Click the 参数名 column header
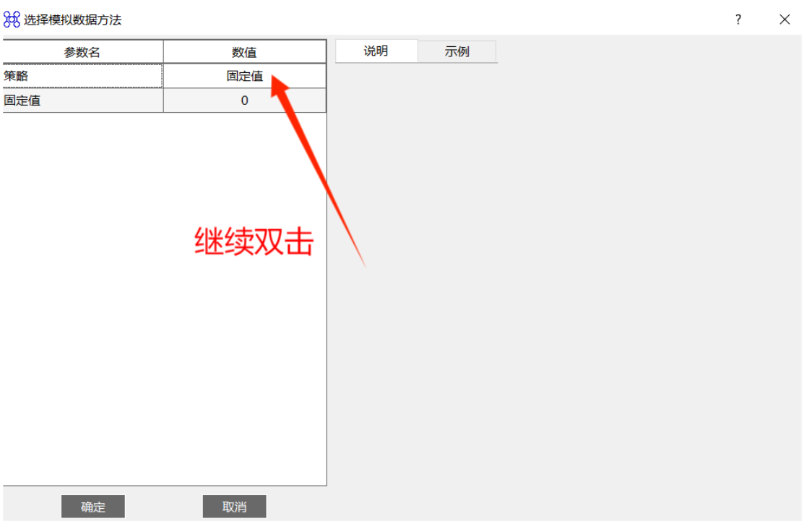The image size is (812, 524). tap(83, 52)
